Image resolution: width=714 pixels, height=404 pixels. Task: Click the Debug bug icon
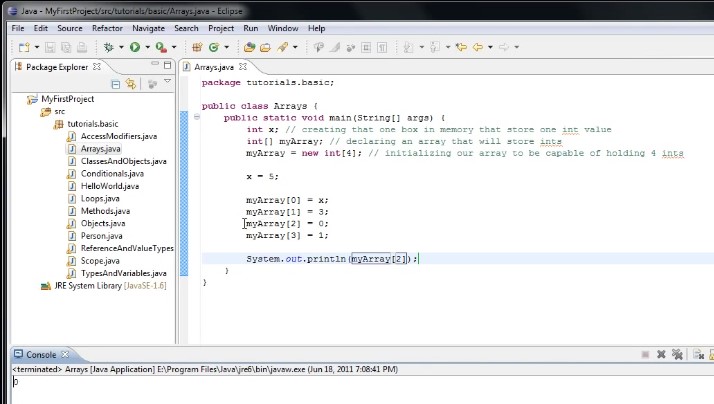(108, 47)
